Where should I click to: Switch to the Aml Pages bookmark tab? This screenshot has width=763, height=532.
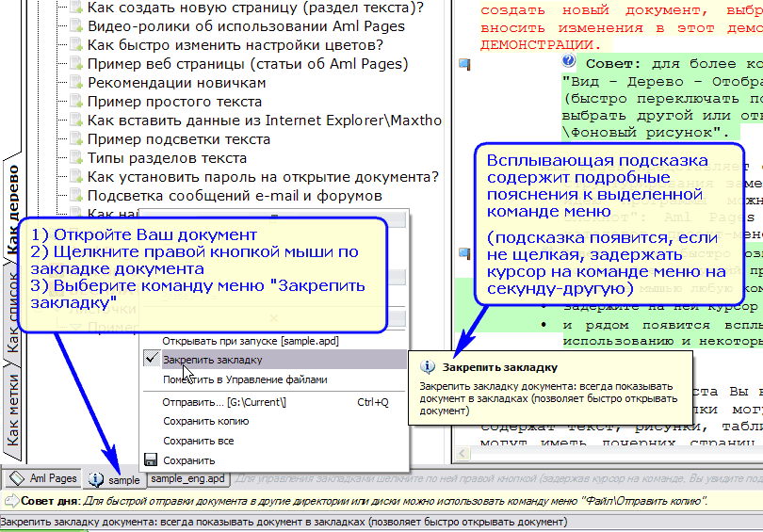43,478
